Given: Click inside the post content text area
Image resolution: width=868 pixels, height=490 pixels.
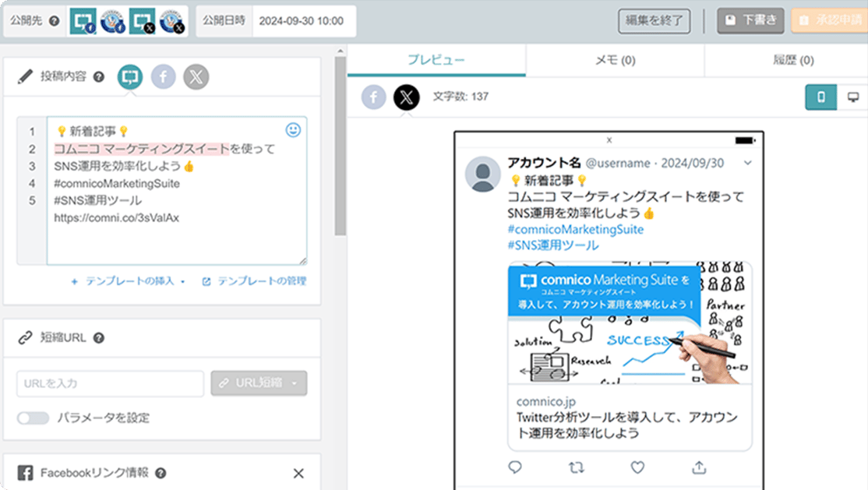Looking at the screenshot, I should pos(177,190).
